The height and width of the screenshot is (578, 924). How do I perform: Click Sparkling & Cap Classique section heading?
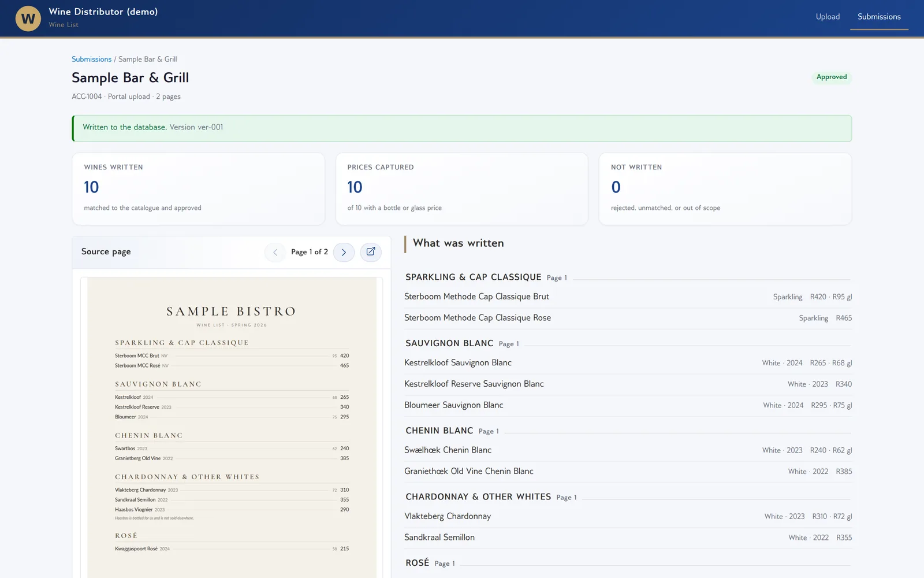tap(473, 277)
